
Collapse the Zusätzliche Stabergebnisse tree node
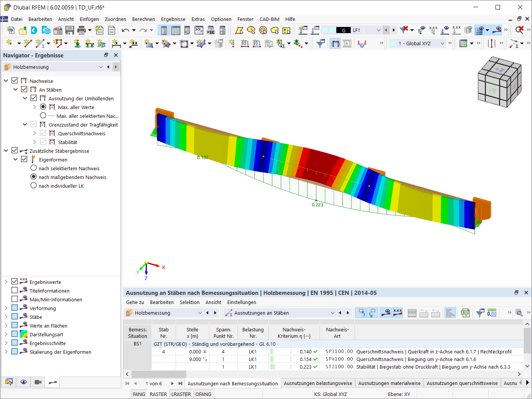(6, 150)
